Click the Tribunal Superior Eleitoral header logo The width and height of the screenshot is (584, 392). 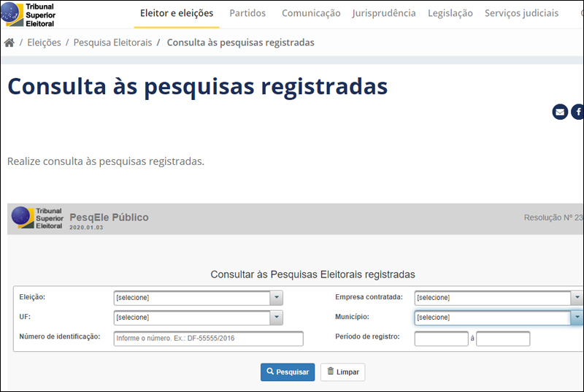click(28, 14)
